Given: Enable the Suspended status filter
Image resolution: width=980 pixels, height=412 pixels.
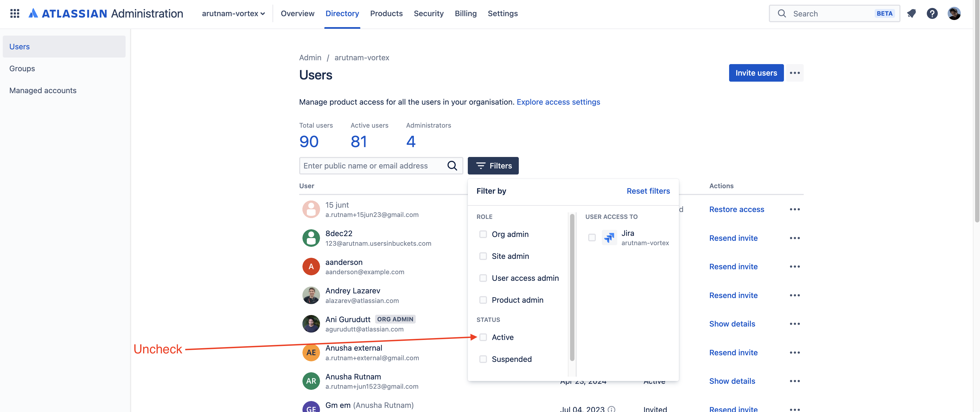Looking at the screenshot, I should pos(483,359).
